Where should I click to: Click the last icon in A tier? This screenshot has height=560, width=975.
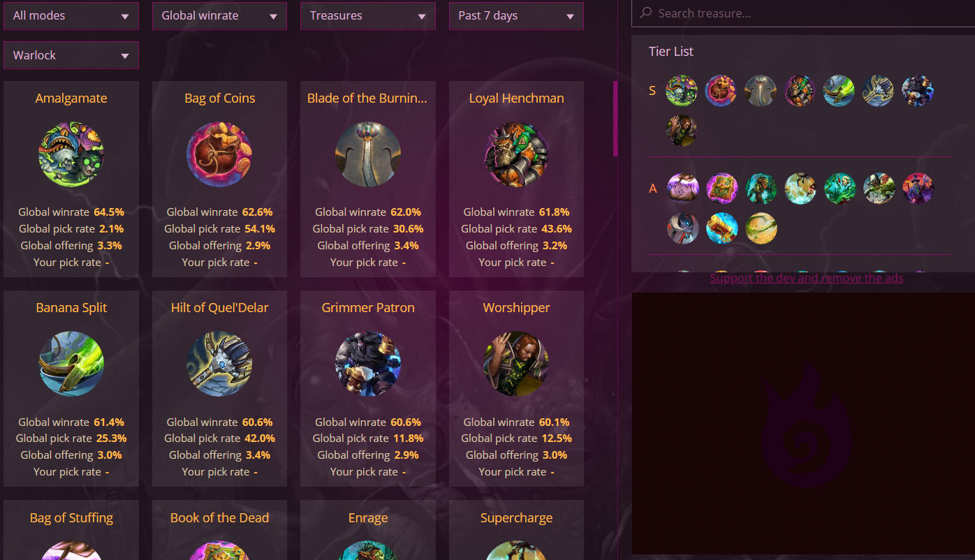[x=761, y=228]
